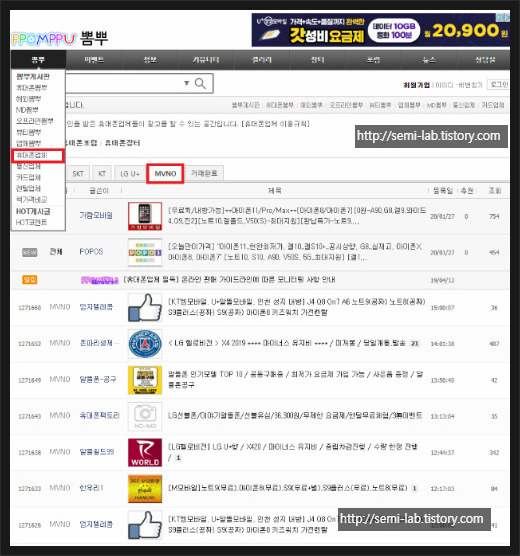Click author name POPOS

click(x=91, y=252)
